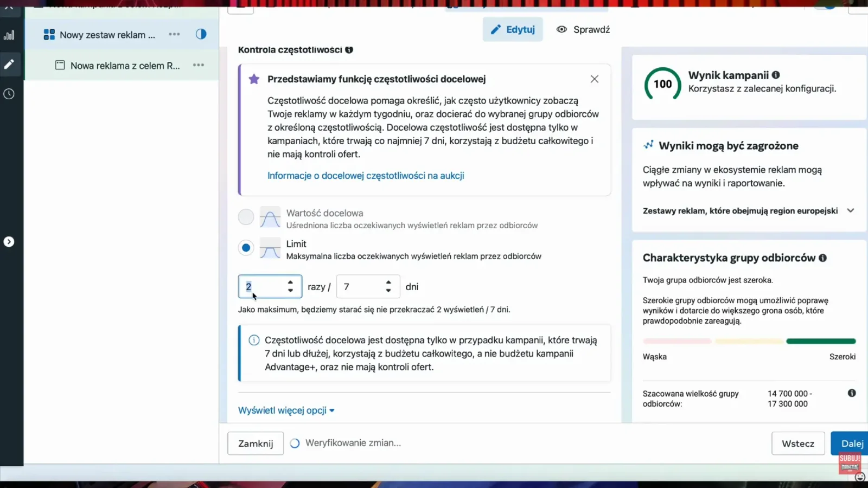The width and height of the screenshot is (868, 488).
Task: Expand Zestawy reklam region europejski section
Action: tap(749, 211)
